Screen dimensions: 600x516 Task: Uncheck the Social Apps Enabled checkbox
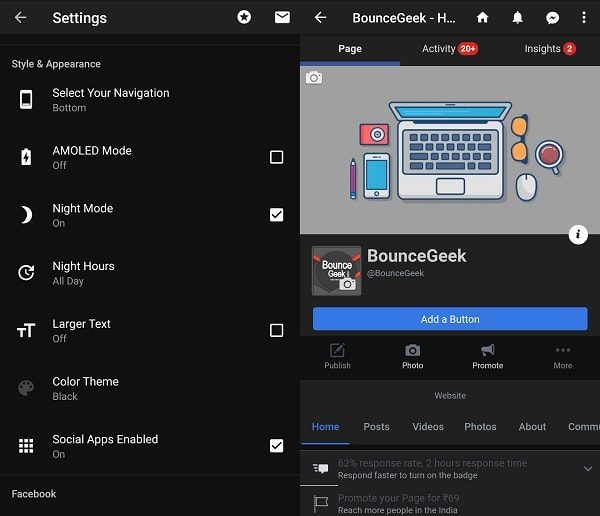point(276,446)
